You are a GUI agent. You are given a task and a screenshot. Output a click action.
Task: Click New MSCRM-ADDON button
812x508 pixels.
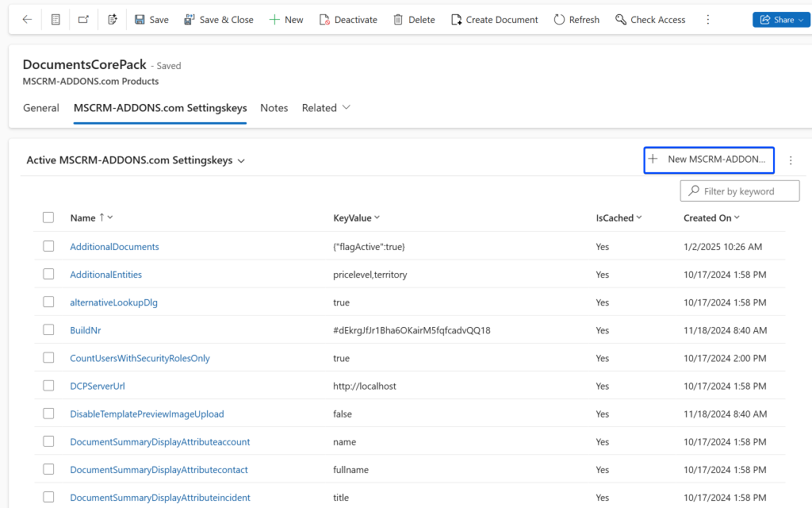coord(709,160)
